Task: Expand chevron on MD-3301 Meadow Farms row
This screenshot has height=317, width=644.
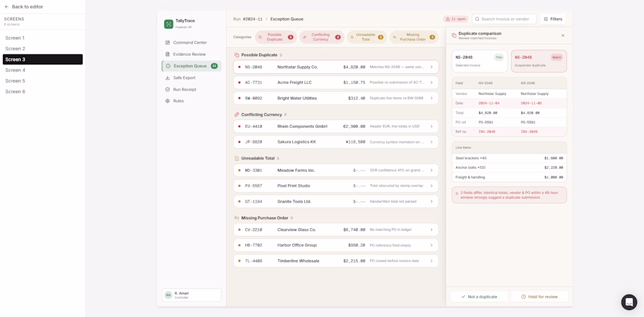Action: (x=431, y=170)
